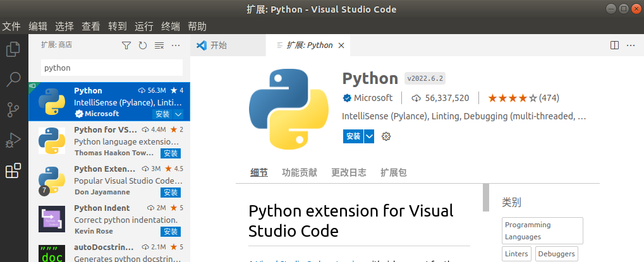Image resolution: width=644 pixels, height=262 pixels.
Task: Split the editor to the right
Action: [614, 45]
